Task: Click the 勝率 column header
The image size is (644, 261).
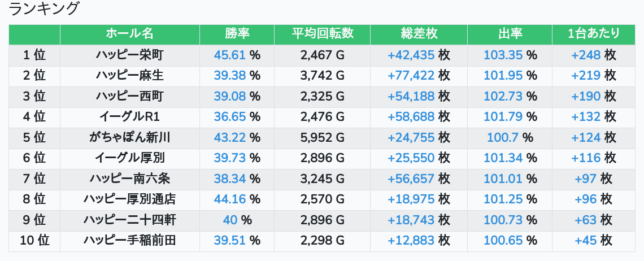Action: pos(237,34)
